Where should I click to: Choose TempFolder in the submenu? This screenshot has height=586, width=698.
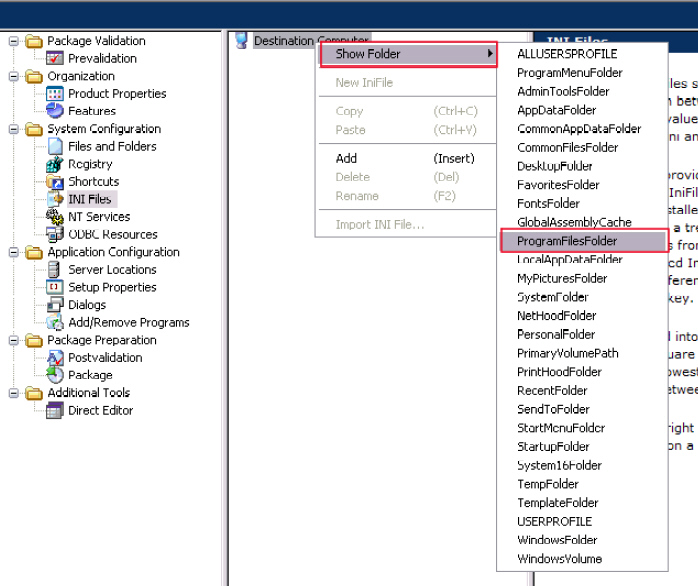click(x=548, y=484)
